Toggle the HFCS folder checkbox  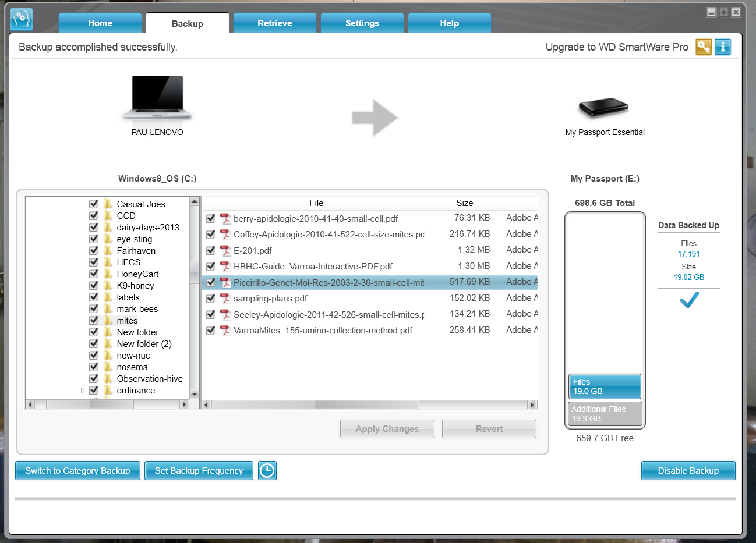click(x=93, y=262)
